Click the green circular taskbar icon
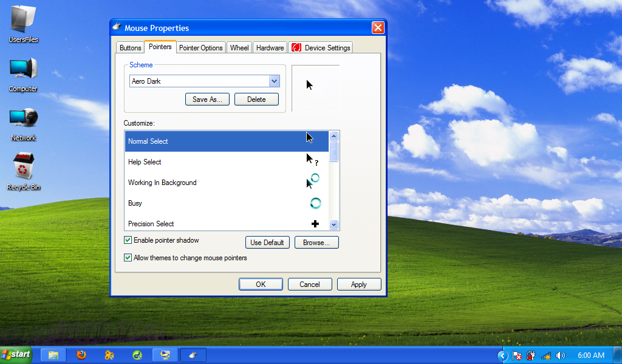This screenshot has width=622, height=364. (x=137, y=355)
